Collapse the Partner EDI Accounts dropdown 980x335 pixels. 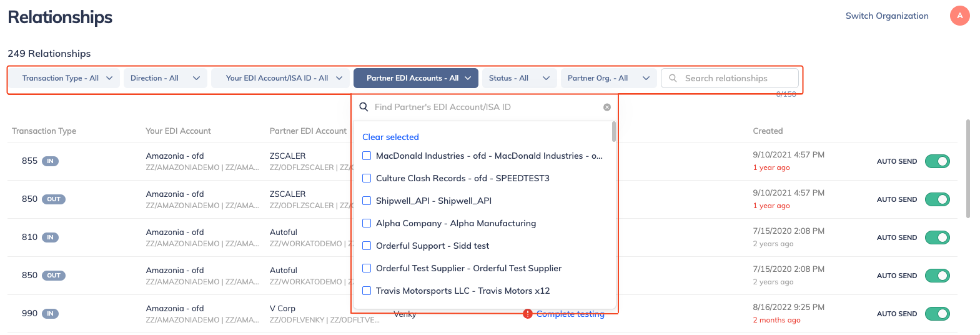[416, 78]
